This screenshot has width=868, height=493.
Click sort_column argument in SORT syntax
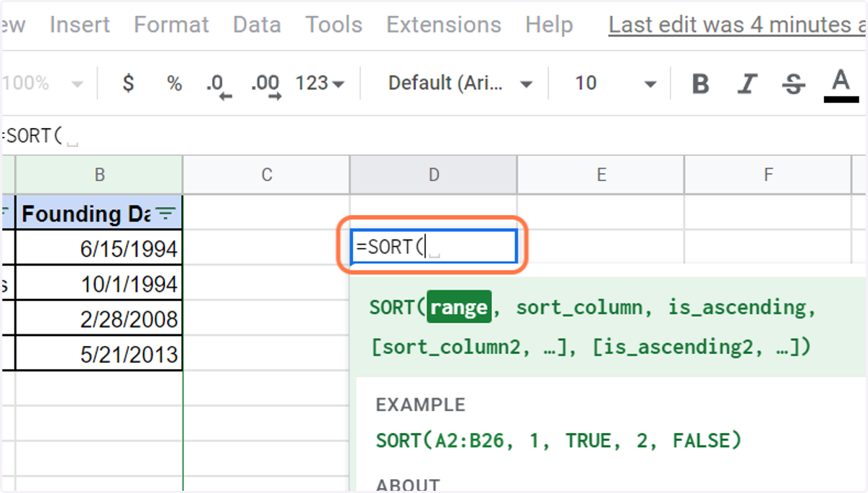tap(579, 308)
